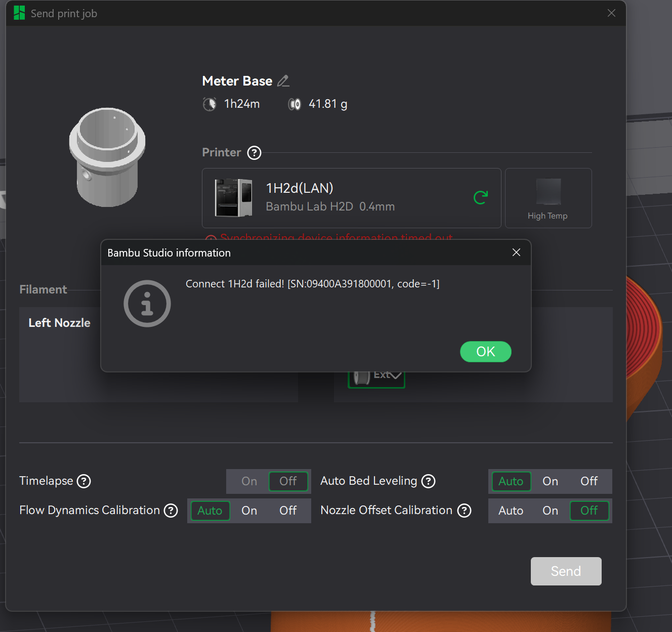The image size is (672, 632).
Task: Set Flow Dynamics Calibration to Off
Action: pos(288,511)
